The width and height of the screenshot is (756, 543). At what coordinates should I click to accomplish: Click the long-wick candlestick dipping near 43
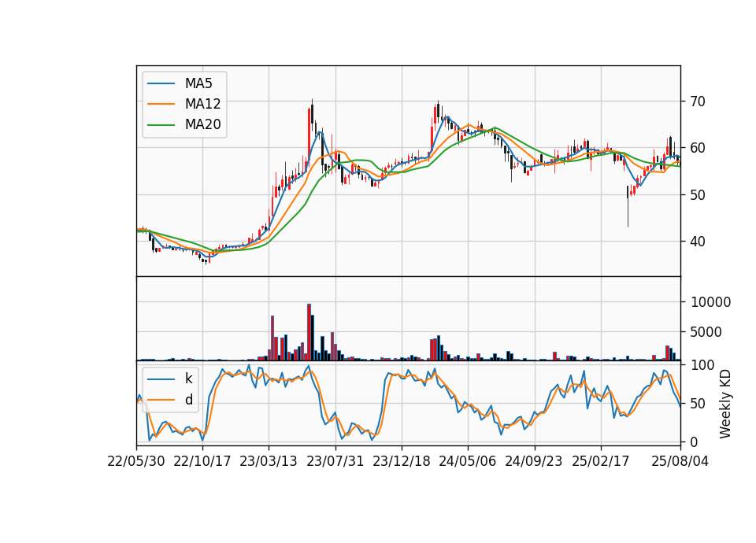click(628, 206)
